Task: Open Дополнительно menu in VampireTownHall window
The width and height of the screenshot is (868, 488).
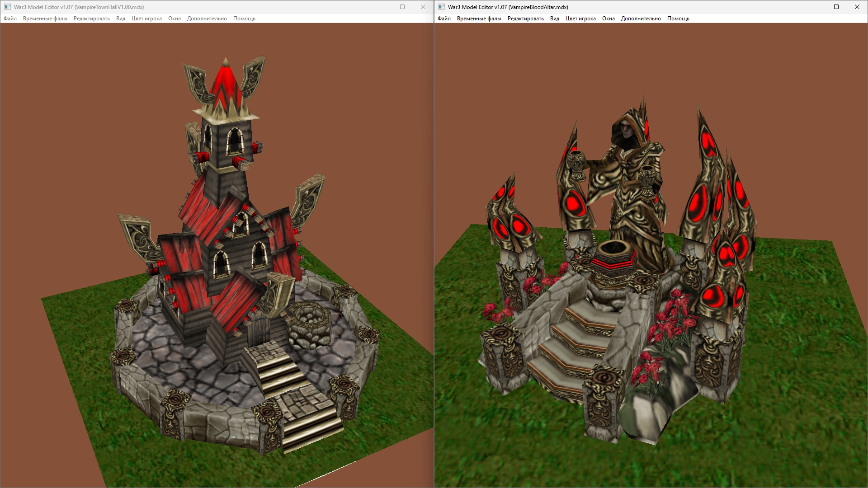Action: 207,19
